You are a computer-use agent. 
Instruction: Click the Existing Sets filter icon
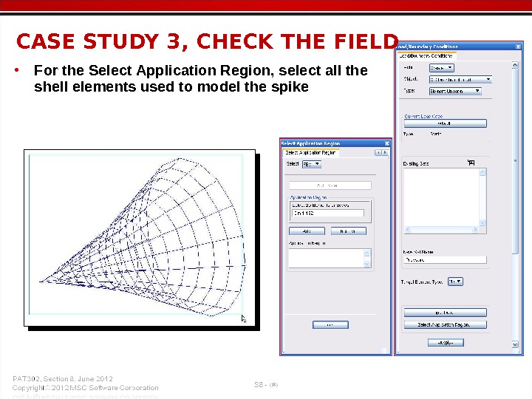point(471,163)
